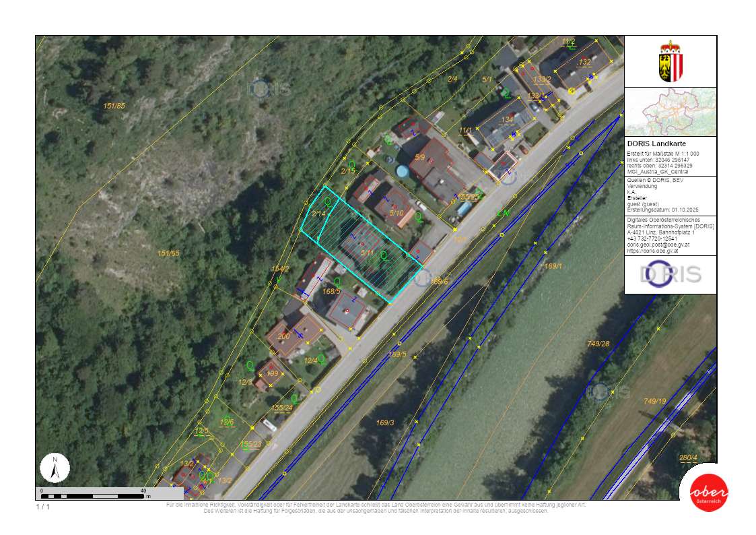Click the blue circle marker near parcel 169/6
Image resolution: width=756 pixels, height=535 pixels.
pyautogui.click(x=424, y=277)
